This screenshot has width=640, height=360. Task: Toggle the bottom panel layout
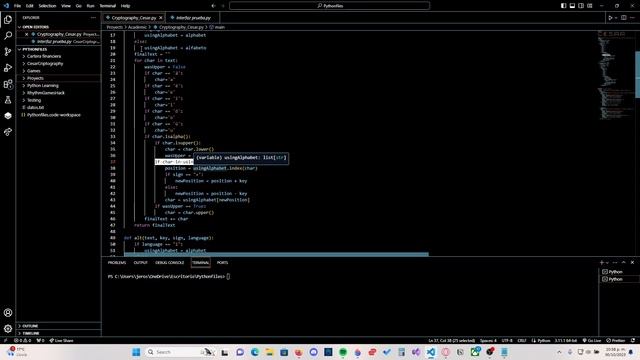click(572, 6)
